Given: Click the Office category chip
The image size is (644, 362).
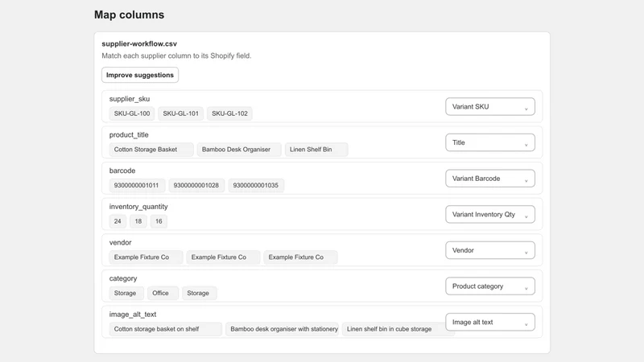Looking at the screenshot, I should [x=163, y=293].
